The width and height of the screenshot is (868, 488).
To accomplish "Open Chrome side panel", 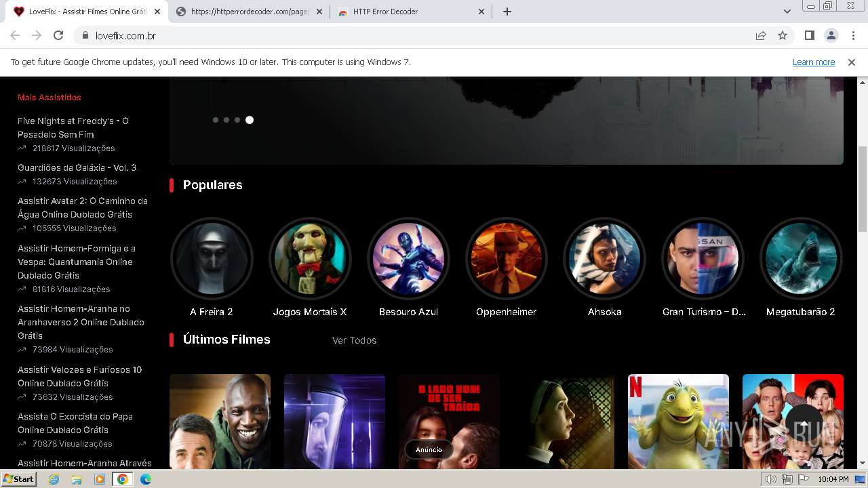I will click(x=809, y=35).
